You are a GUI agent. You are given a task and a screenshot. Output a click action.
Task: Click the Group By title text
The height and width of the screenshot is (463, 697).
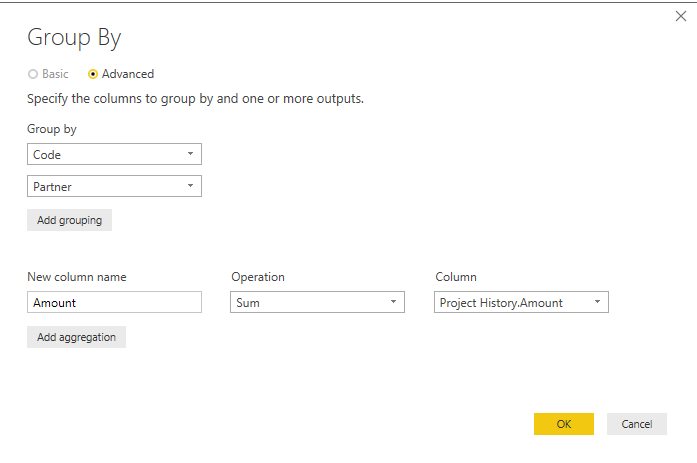click(74, 38)
